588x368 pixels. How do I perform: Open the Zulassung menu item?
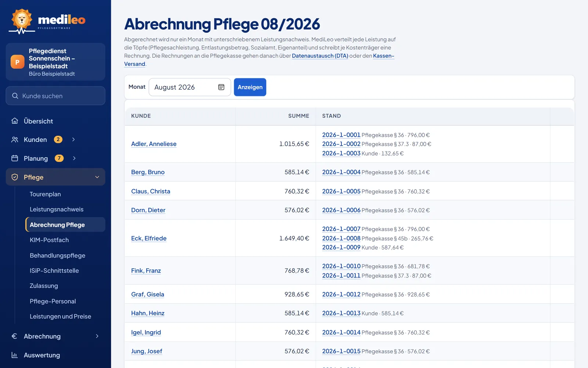[x=44, y=286]
